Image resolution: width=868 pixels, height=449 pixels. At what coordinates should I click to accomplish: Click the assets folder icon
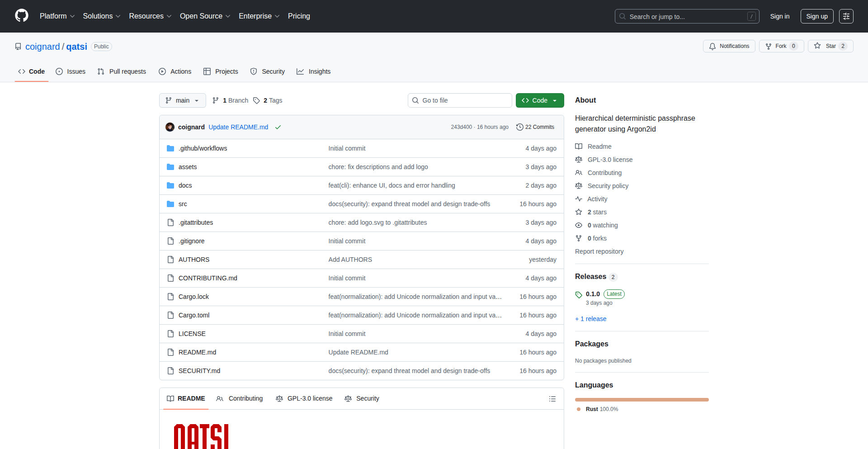170,167
